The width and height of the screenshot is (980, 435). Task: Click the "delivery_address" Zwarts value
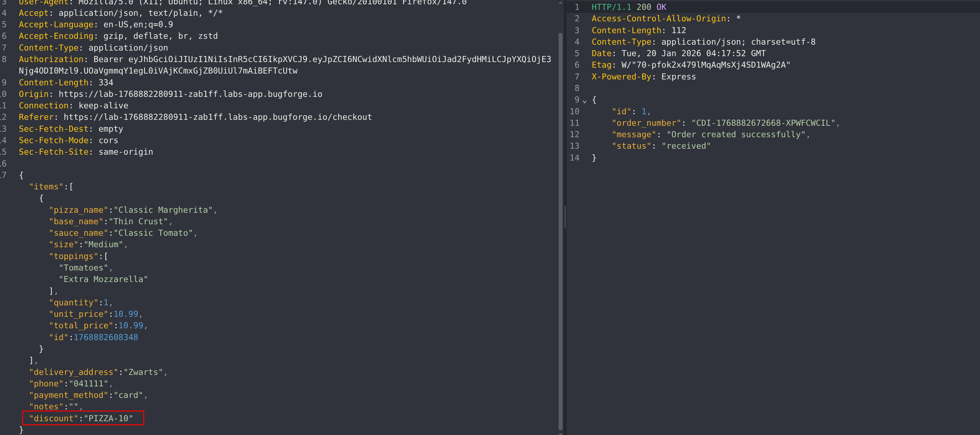143,372
